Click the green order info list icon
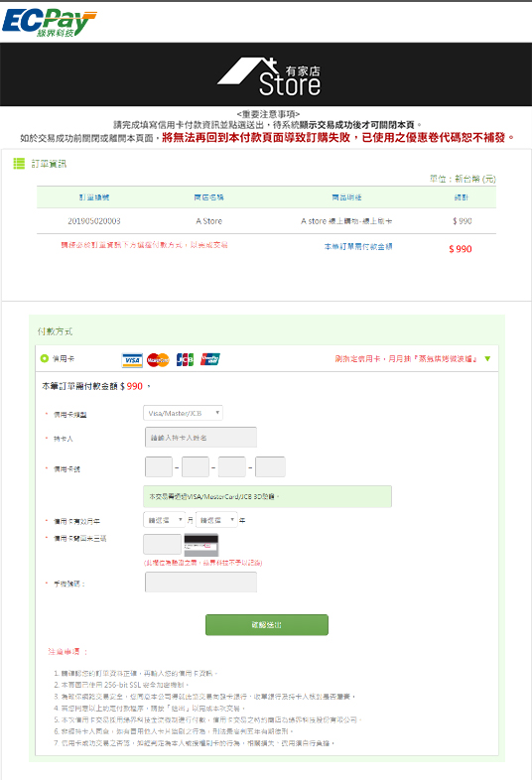 [19, 163]
